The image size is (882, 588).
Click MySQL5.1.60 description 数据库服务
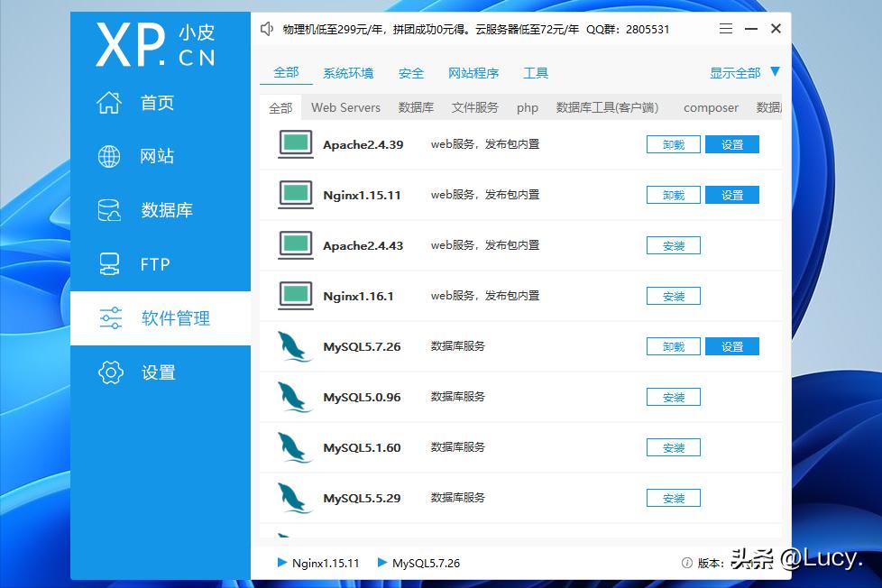(458, 447)
